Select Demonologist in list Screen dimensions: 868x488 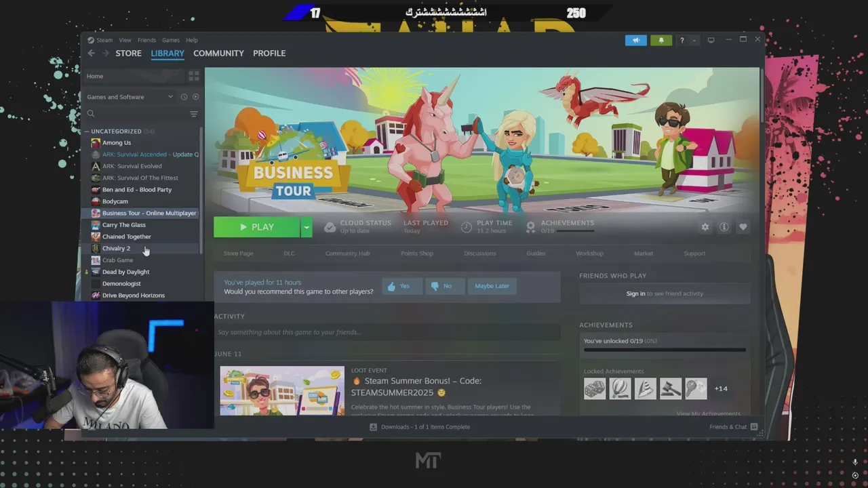coord(121,284)
